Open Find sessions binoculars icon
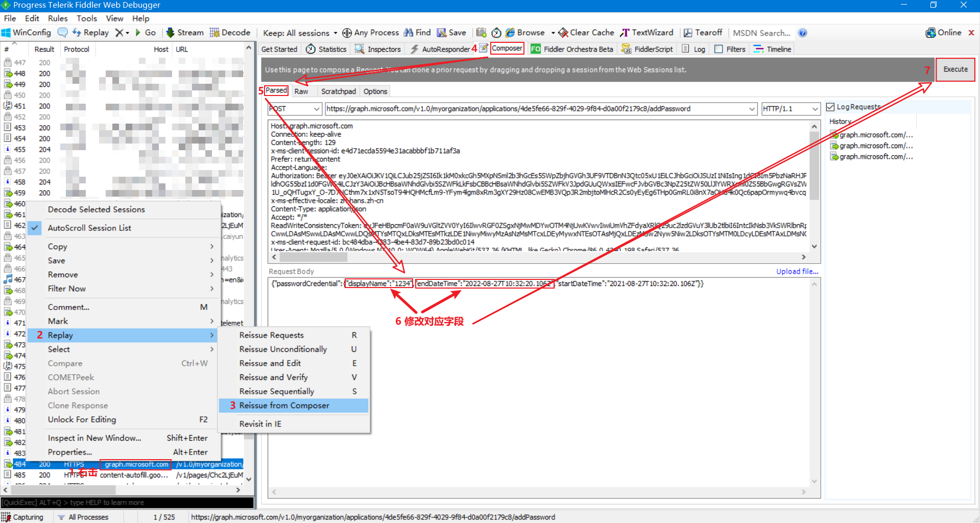980x523 pixels. pyautogui.click(x=409, y=33)
